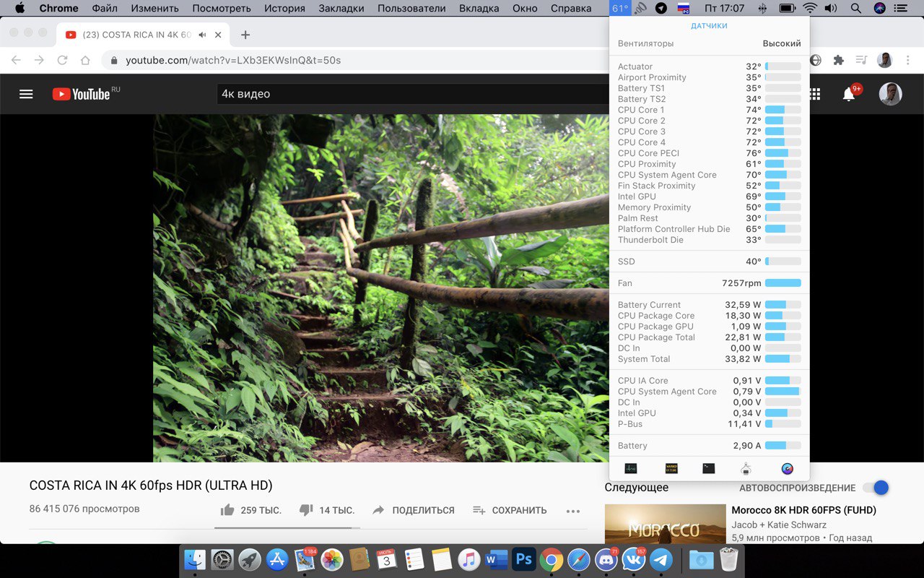Viewport: 924px width, 578px height.
Task: Open Chrome profile avatar in toolbar
Action: point(884,60)
